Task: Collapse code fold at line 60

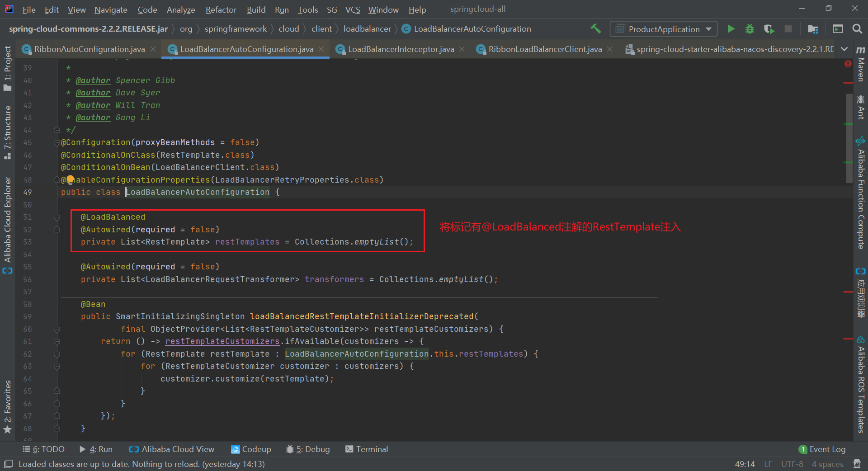Action: tap(57, 329)
